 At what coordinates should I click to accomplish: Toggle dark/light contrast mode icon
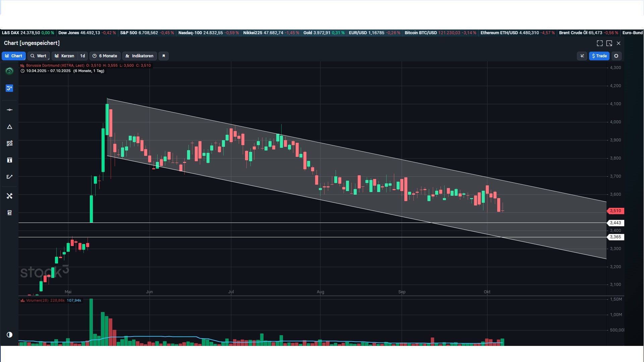9,335
